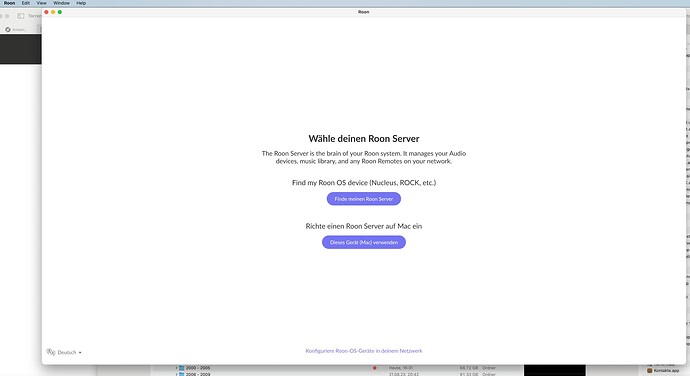
Task: Open the Deutsch language dropdown
Action: (69, 352)
